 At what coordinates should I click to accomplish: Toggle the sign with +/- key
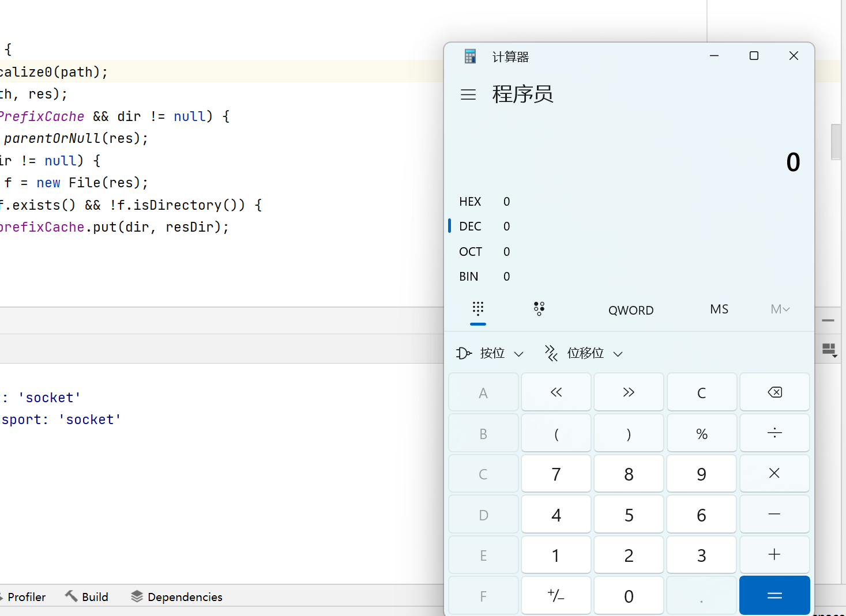(556, 595)
